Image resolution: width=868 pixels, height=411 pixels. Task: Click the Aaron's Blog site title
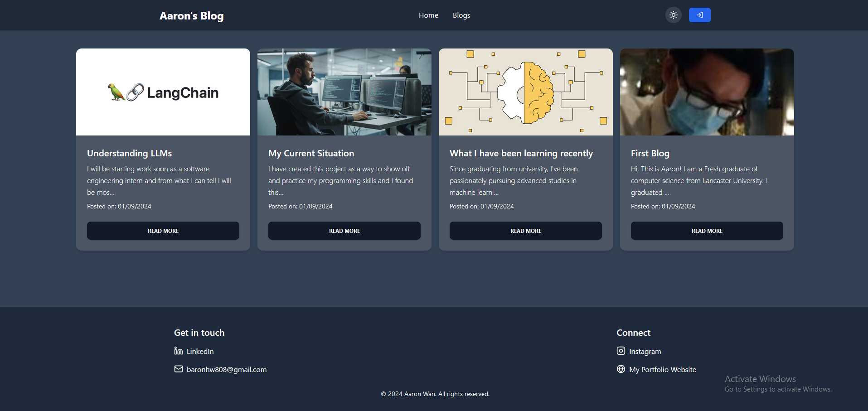click(191, 16)
